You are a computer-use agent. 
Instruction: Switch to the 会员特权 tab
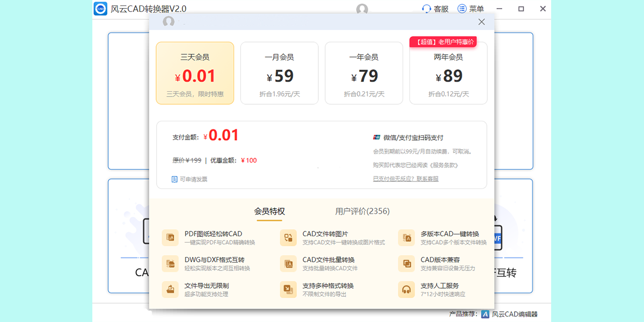point(269,211)
